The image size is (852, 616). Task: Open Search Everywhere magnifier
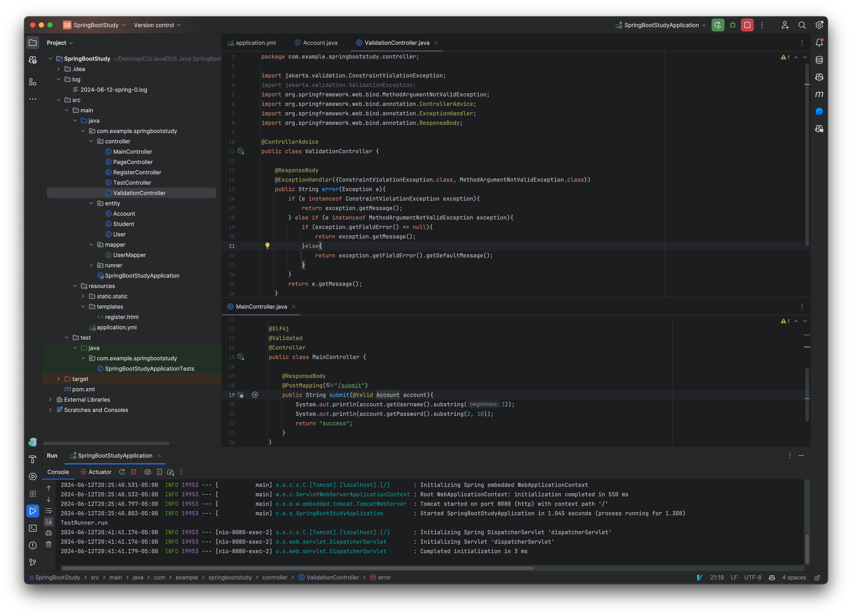[802, 25]
